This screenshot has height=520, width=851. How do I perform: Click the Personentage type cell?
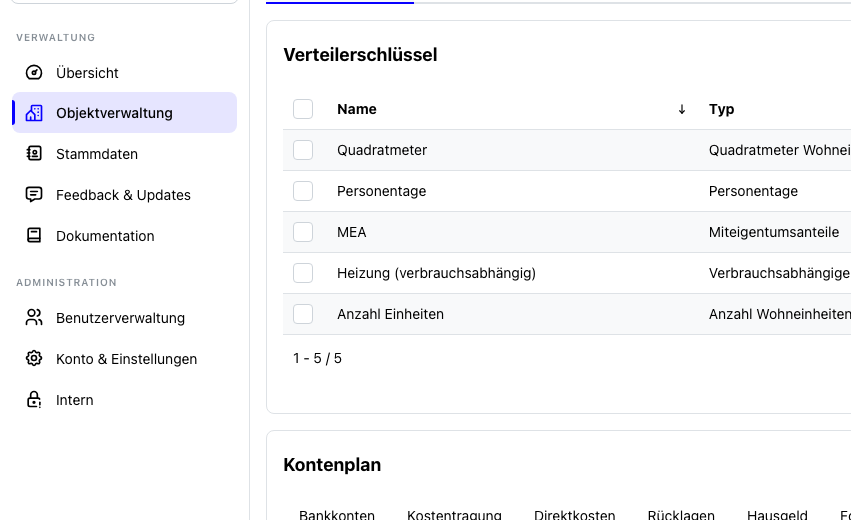point(753,191)
